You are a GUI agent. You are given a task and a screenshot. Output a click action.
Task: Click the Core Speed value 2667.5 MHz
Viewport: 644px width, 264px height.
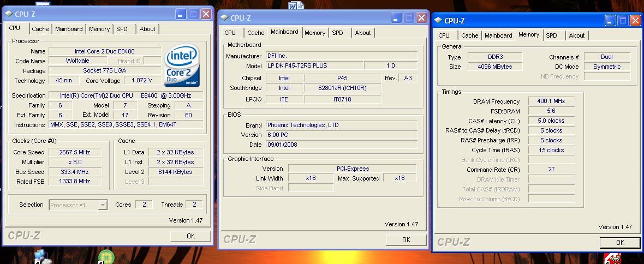(74, 152)
